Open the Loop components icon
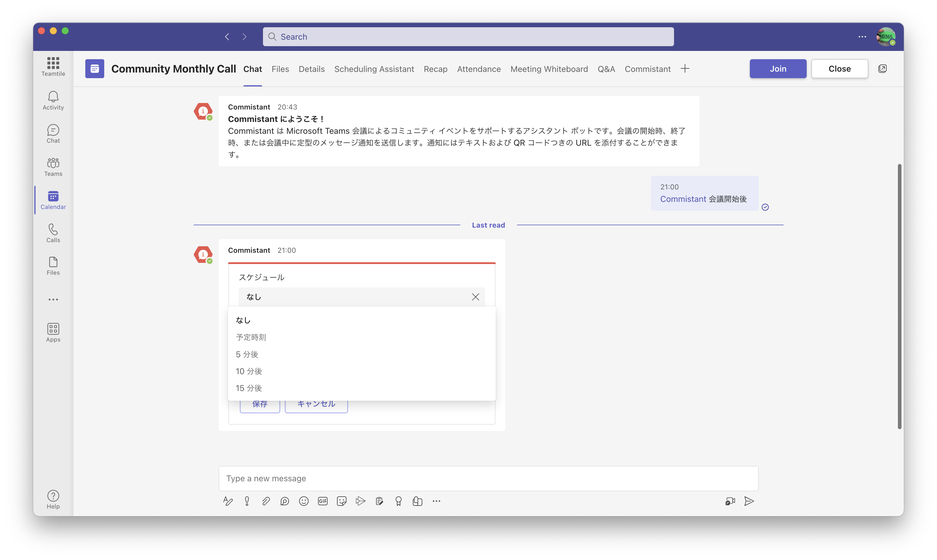 (x=285, y=501)
